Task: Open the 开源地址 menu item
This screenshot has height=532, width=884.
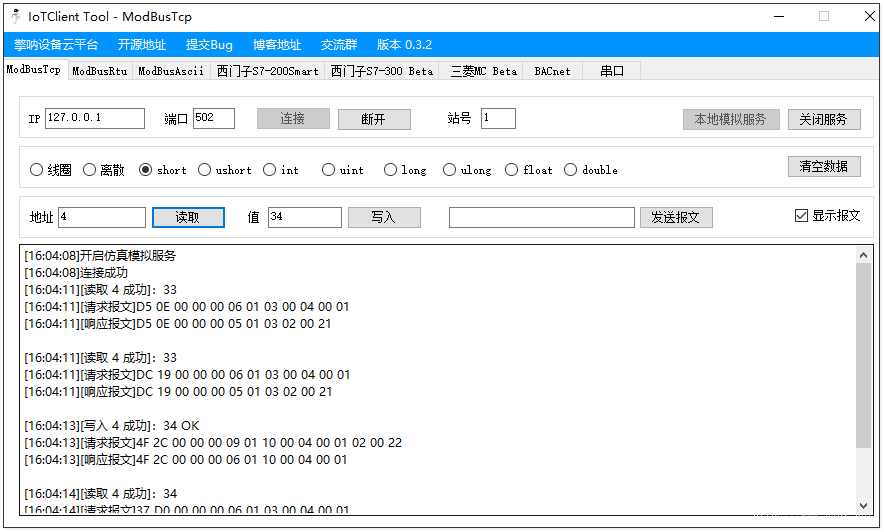Action: 142,45
